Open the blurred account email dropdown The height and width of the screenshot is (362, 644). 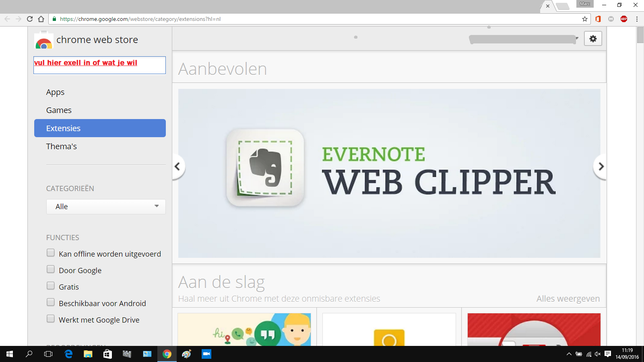click(x=524, y=39)
